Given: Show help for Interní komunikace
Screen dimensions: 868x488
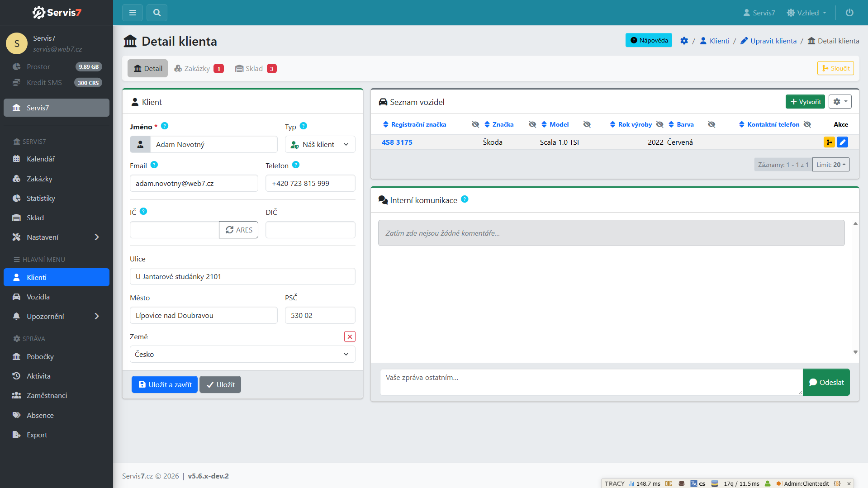Looking at the screenshot, I should 465,199.
